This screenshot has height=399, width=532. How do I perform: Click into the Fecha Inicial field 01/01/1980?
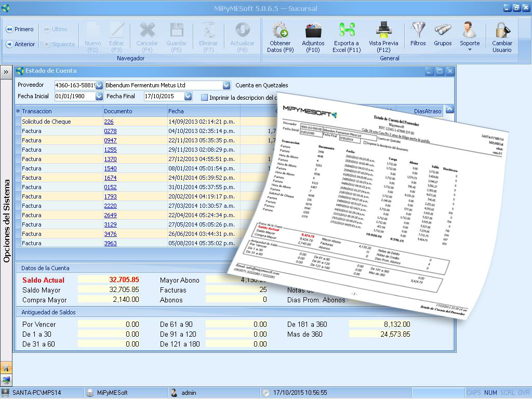(75, 96)
